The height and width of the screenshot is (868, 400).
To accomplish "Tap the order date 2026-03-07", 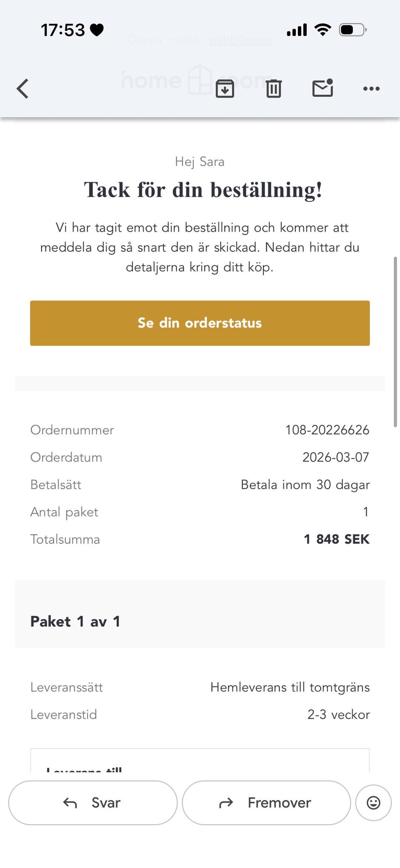I will [x=335, y=457].
